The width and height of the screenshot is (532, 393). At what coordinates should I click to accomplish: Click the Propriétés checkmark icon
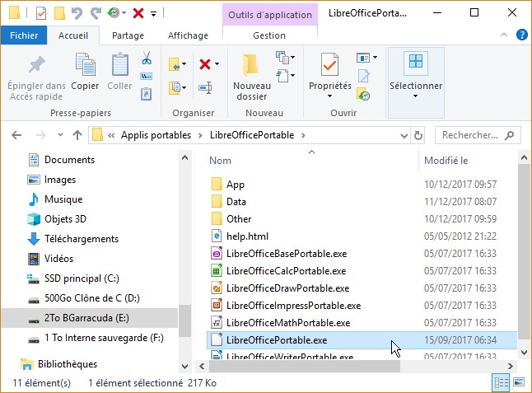point(329,64)
